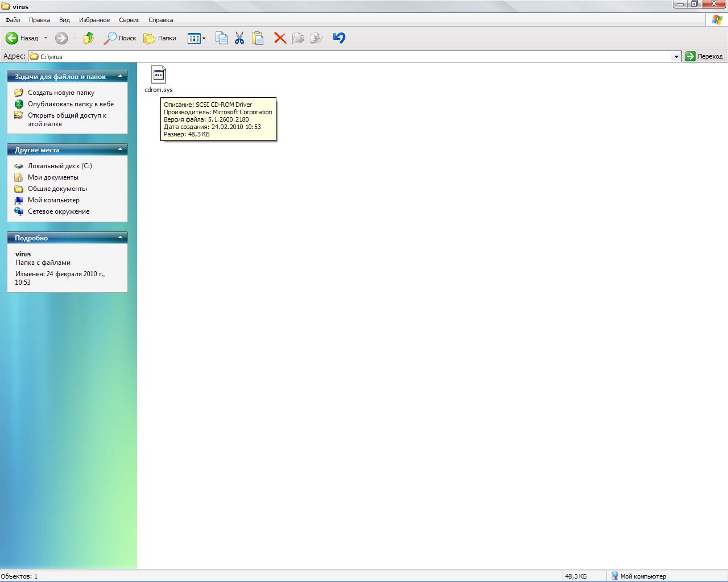Open Мои документы link
The width and height of the screenshot is (728, 582).
point(53,177)
